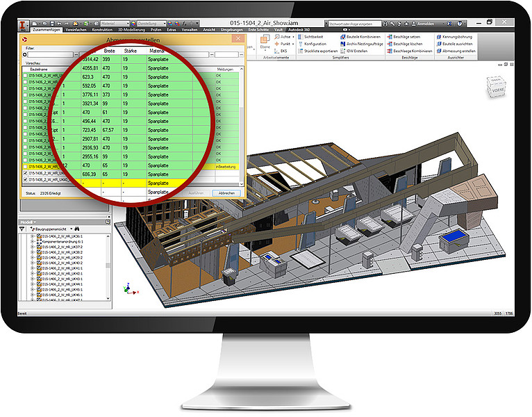Toggle checkbox of yellow inBearbeitung row

[x=25, y=167]
